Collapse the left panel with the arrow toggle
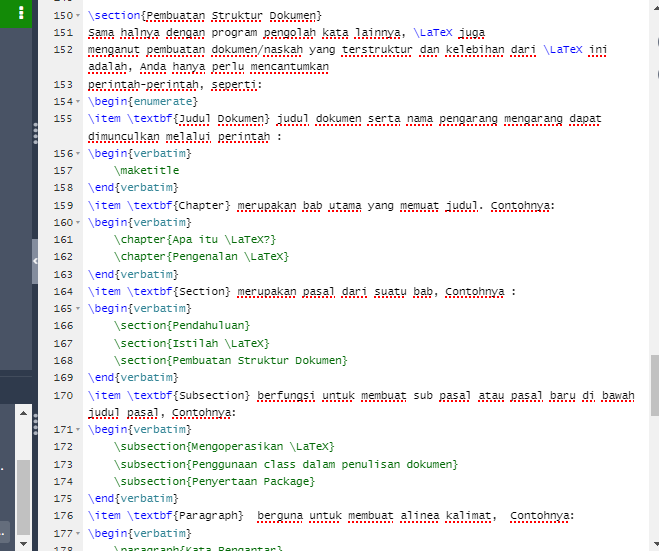Screen dimensions: 659x551 tap(35, 261)
